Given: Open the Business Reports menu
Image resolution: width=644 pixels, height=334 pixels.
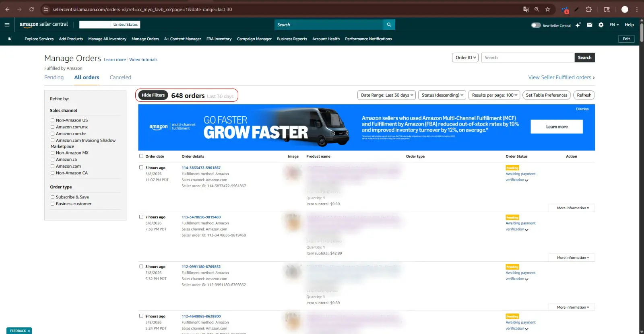Looking at the screenshot, I should pyautogui.click(x=292, y=39).
